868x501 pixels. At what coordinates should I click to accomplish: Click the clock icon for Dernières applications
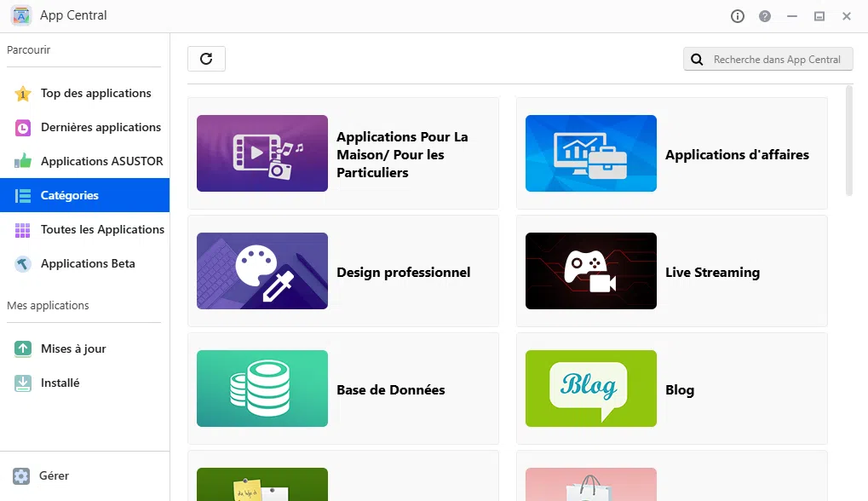point(23,128)
